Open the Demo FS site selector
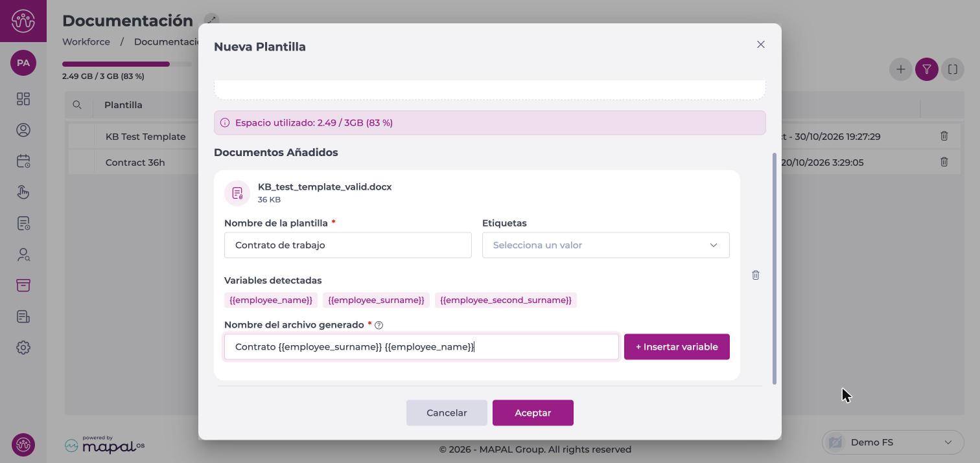The image size is (980, 463). 893,442
